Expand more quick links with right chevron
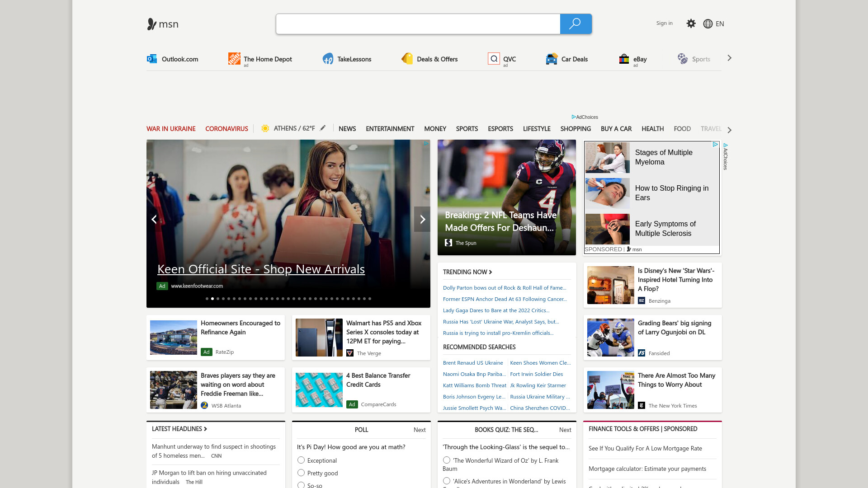The height and width of the screenshot is (488, 868). pyautogui.click(x=729, y=58)
